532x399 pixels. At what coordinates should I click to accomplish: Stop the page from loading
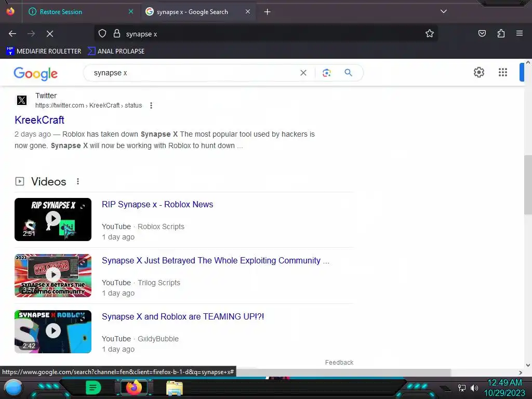50,34
